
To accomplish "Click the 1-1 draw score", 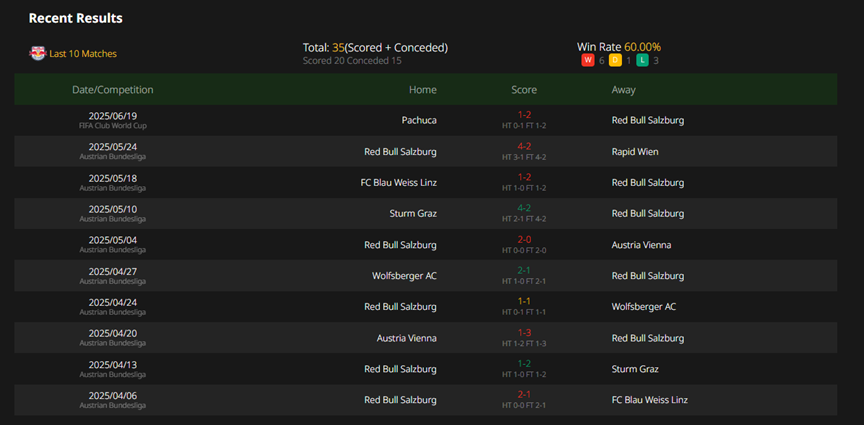I will tap(523, 302).
